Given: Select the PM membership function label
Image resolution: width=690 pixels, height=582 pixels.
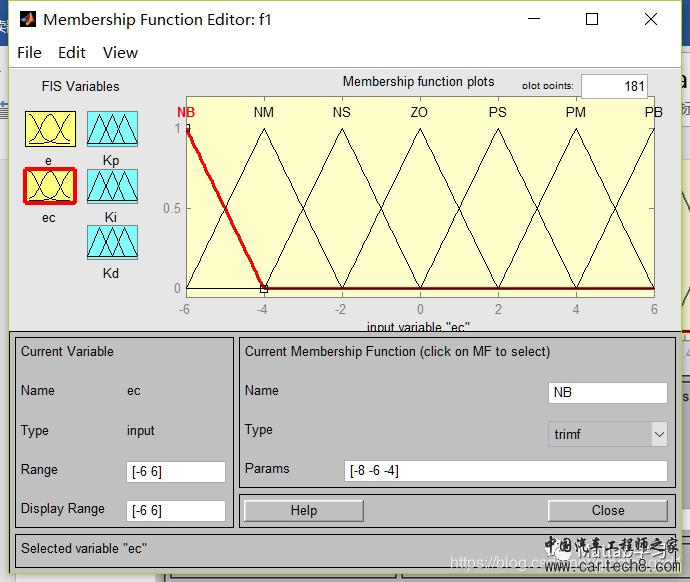Looking at the screenshot, I should click(576, 112).
